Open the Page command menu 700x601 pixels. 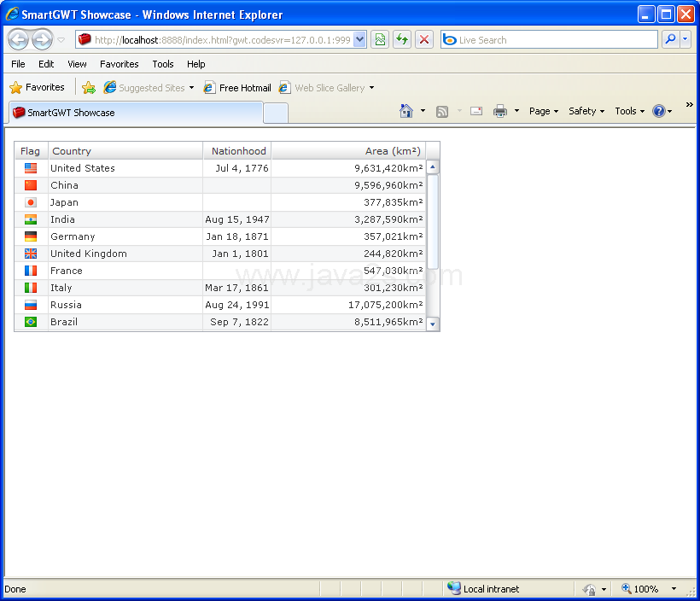pyautogui.click(x=543, y=111)
